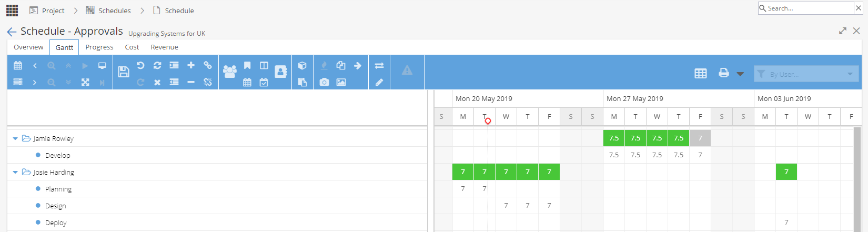
Task: Click the Schedule breadcrumb
Action: pos(173,11)
